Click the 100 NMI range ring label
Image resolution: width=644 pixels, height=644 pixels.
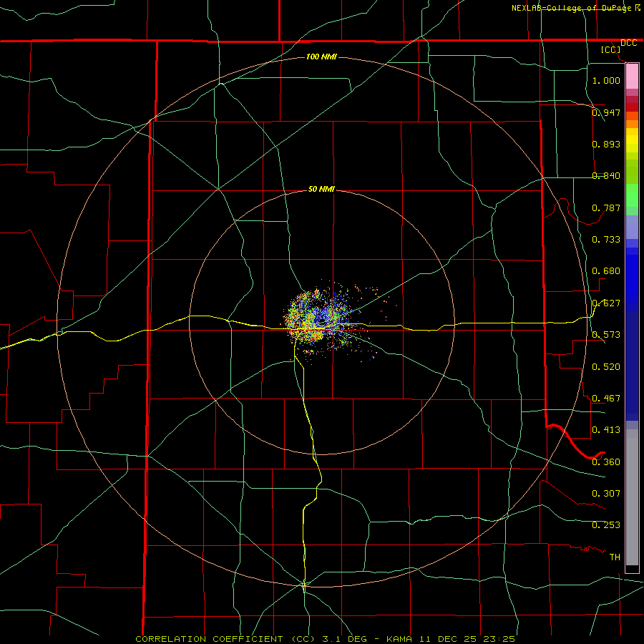[x=321, y=57]
